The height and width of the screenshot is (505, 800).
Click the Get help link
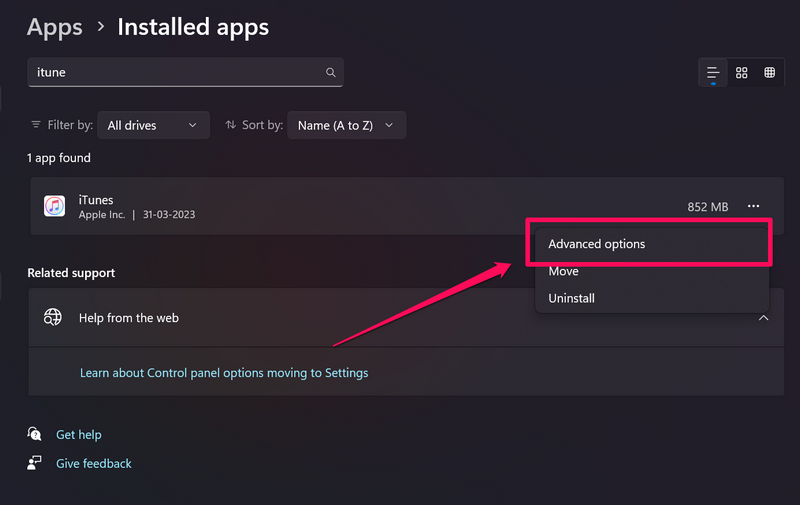click(78, 435)
